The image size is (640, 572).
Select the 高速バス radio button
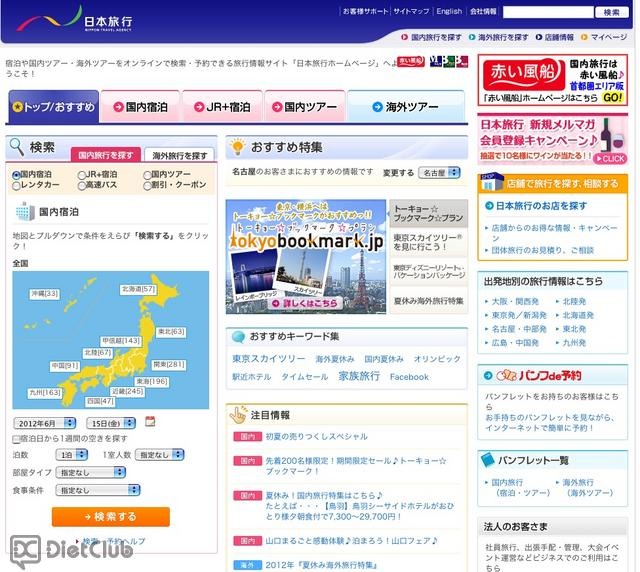[82, 186]
